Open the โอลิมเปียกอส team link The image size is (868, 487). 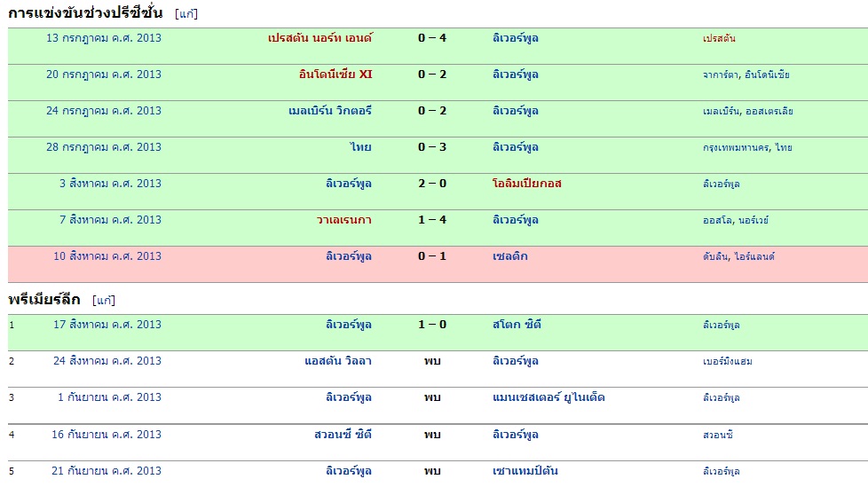pyautogui.click(x=527, y=184)
